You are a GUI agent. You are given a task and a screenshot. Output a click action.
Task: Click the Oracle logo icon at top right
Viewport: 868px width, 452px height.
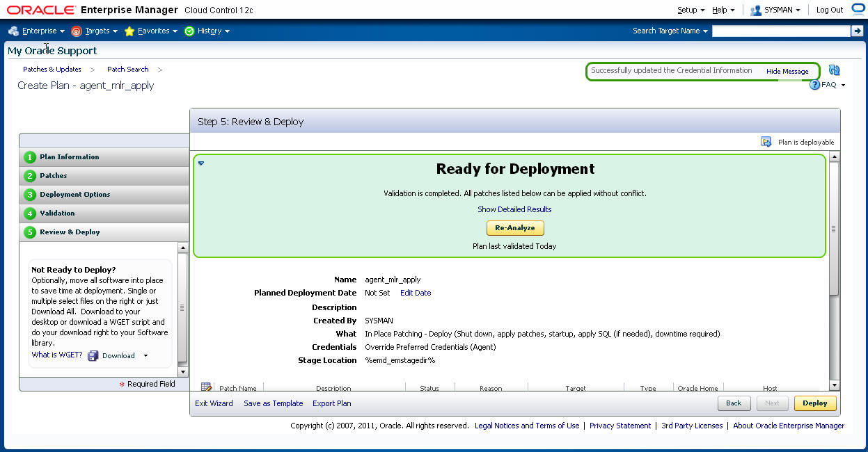click(x=858, y=9)
